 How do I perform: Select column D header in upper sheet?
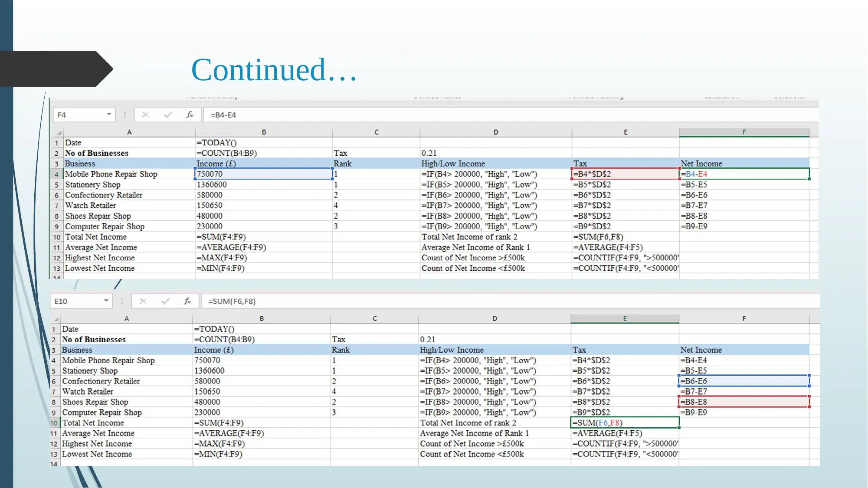coord(496,132)
